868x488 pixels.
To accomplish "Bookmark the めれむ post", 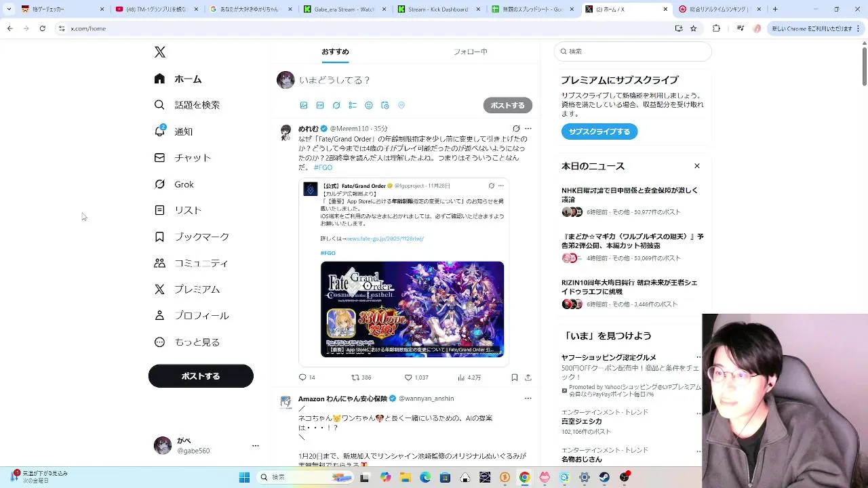I will pyautogui.click(x=515, y=378).
